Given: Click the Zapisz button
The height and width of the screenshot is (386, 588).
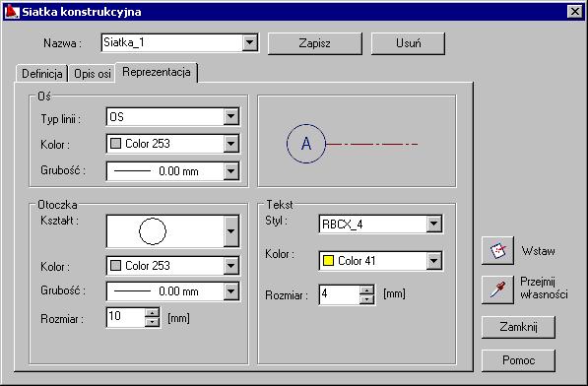Looking at the screenshot, I should tap(315, 43).
